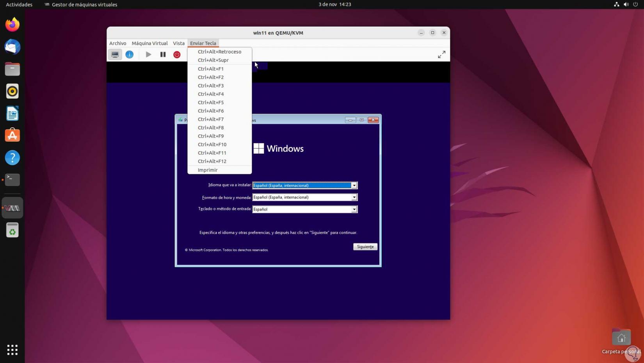This screenshot has height=363, width=644.
Task: Open the Máquina Virtual menu
Action: click(149, 43)
